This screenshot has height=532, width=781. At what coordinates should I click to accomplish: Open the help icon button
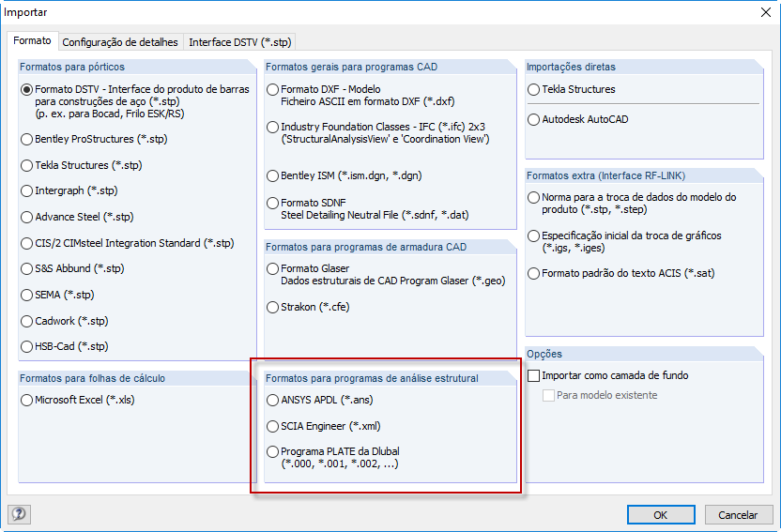pyautogui.click(x=19, y=513)
